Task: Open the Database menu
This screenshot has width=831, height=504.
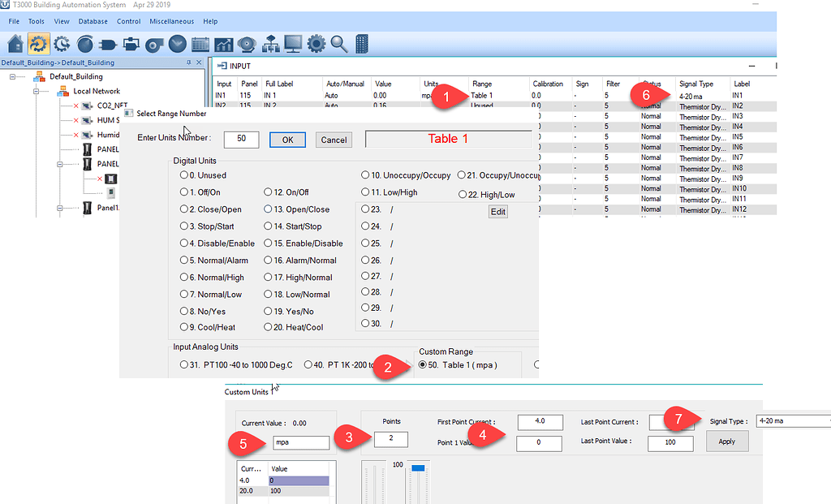Action: pyautogui.click(x=93, y=21)
